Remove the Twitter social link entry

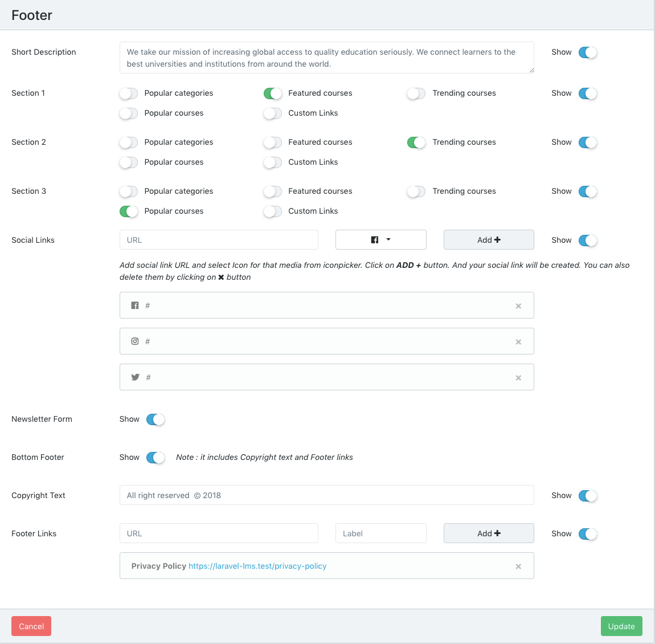518,378
